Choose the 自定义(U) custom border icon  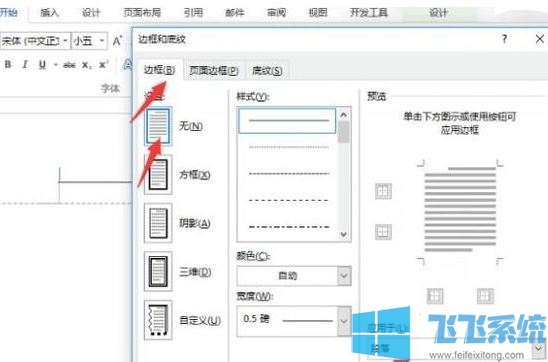158,320
